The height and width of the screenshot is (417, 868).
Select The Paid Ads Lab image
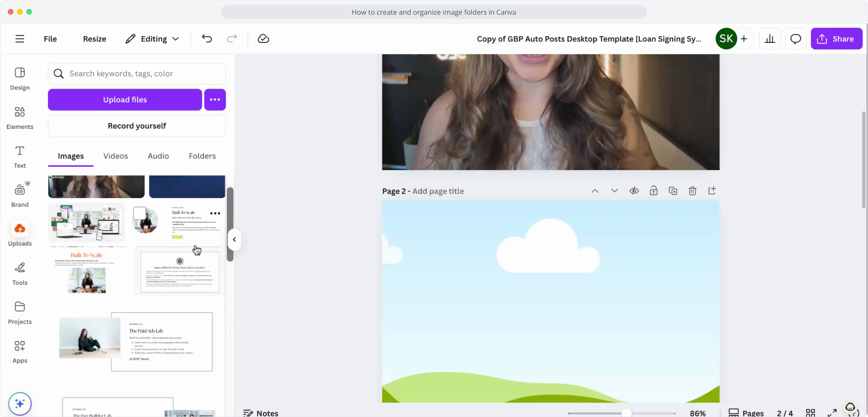[136, 342]
